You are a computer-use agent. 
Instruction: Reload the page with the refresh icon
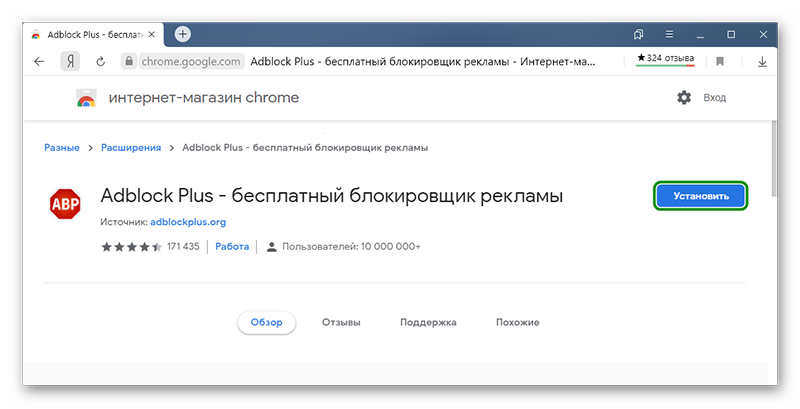click(x=101, y=62)
